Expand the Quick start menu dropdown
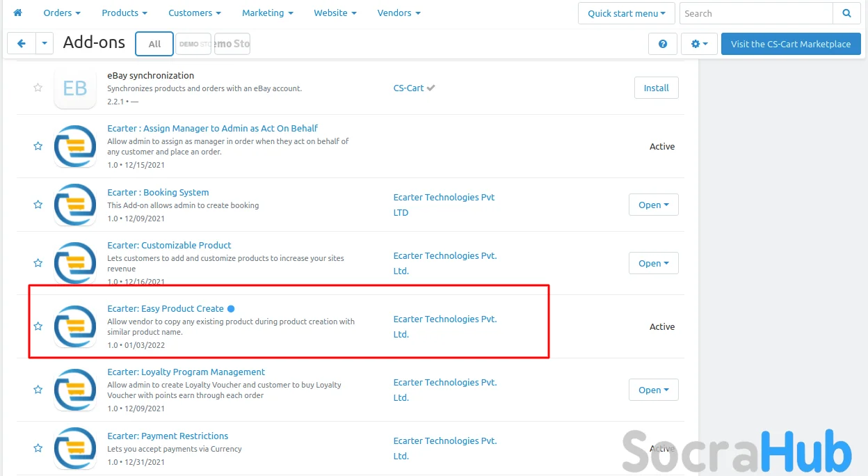 tap(626, 13)
